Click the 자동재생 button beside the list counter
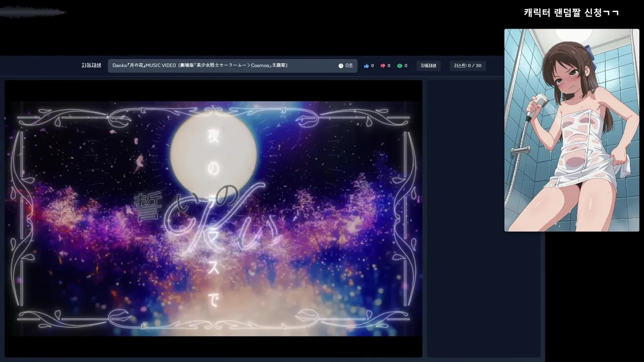The image size is (644, 362). [429, 66]
